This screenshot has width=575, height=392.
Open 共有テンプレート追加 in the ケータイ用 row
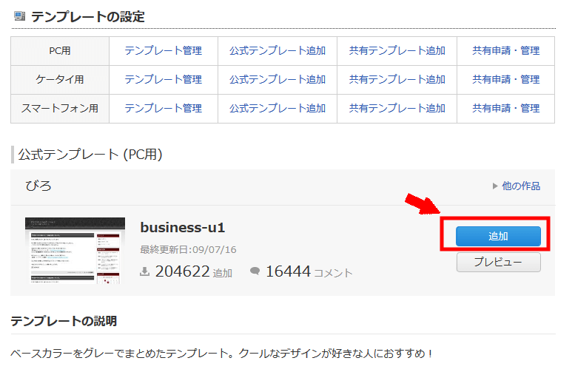pyautogui.click(x=397, y=79)
